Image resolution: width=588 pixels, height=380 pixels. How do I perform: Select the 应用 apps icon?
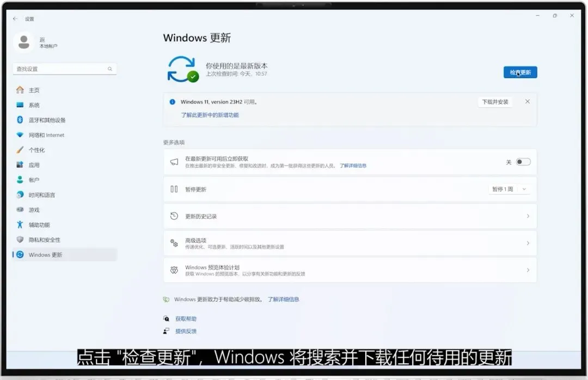click(20, 164)
